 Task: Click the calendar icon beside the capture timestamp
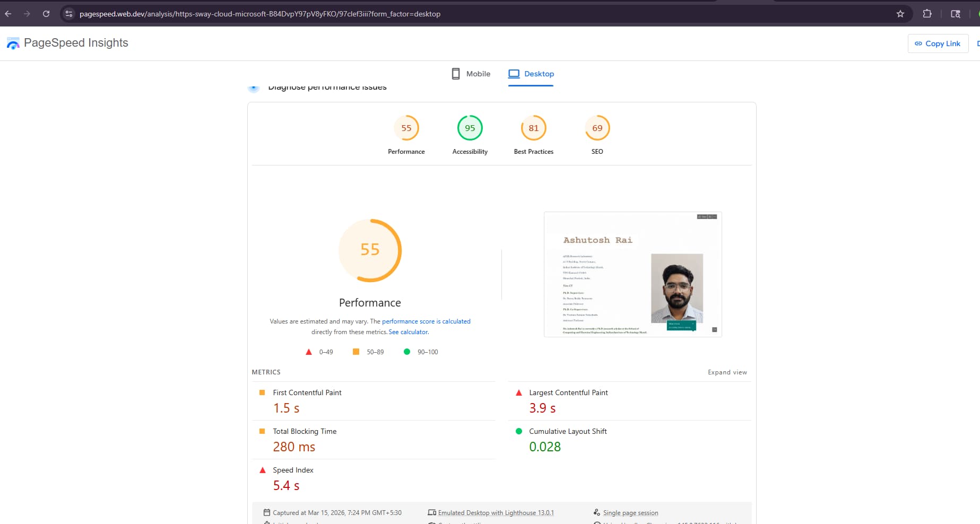pos(267,512)
